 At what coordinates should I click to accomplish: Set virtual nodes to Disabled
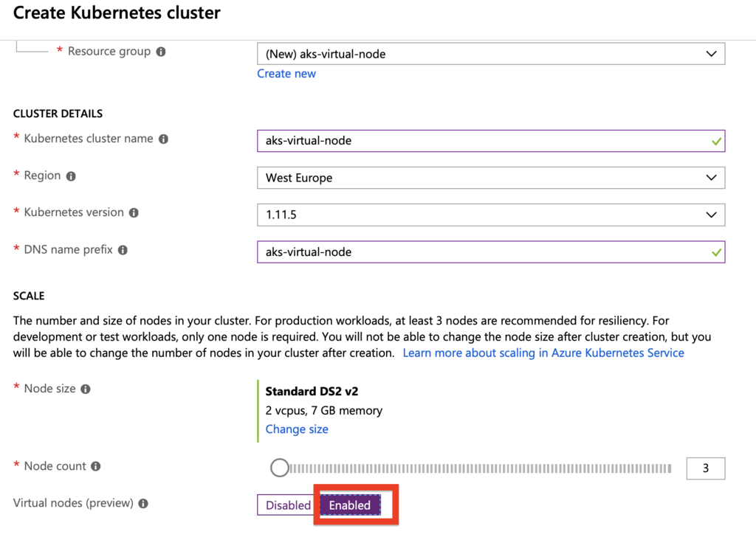point(288,505)
